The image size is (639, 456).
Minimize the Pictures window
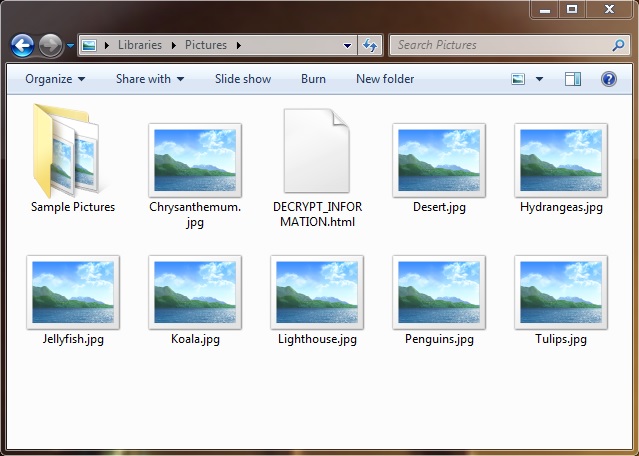[x=545, y=10]
